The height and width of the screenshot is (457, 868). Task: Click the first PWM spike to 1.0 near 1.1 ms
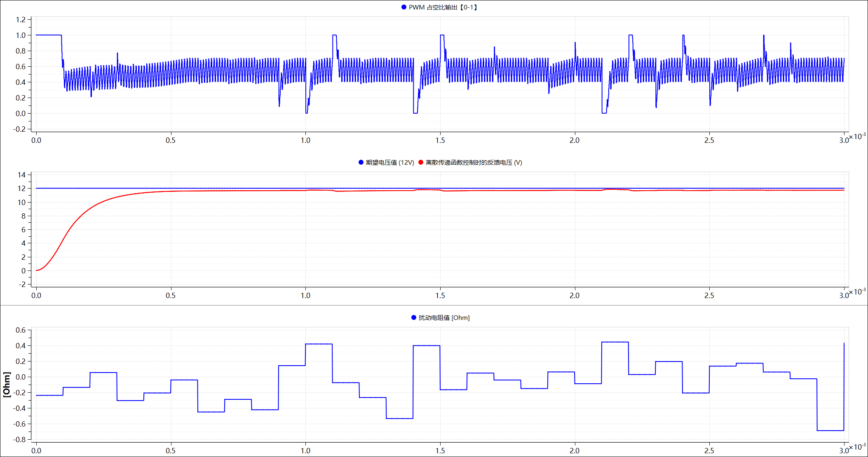coord(334,35)
